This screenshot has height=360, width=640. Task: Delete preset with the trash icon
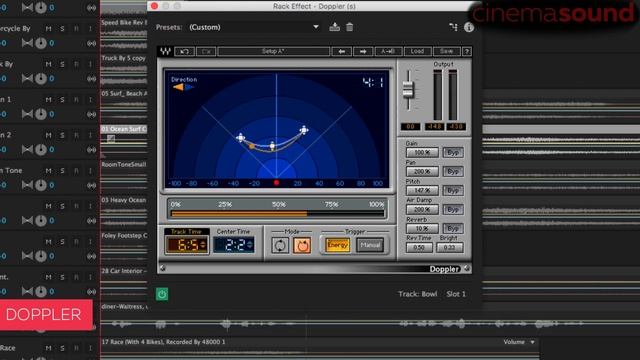coord(349,27)
